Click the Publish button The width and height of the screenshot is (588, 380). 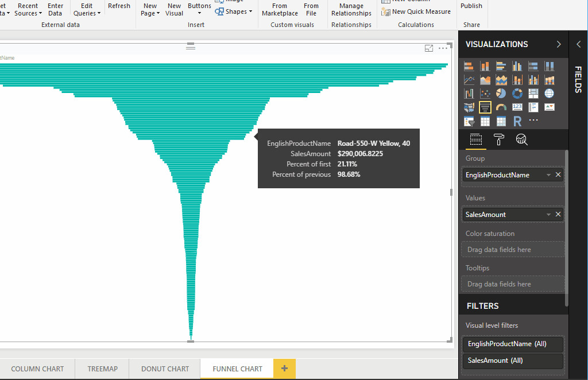coord(471,6)
